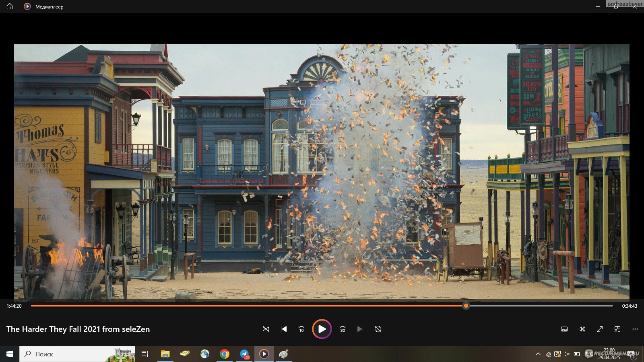Viewport: 644px width, 362px height.
Task: Open Task View on the taskbar
Action: click(x=145, y=354)
